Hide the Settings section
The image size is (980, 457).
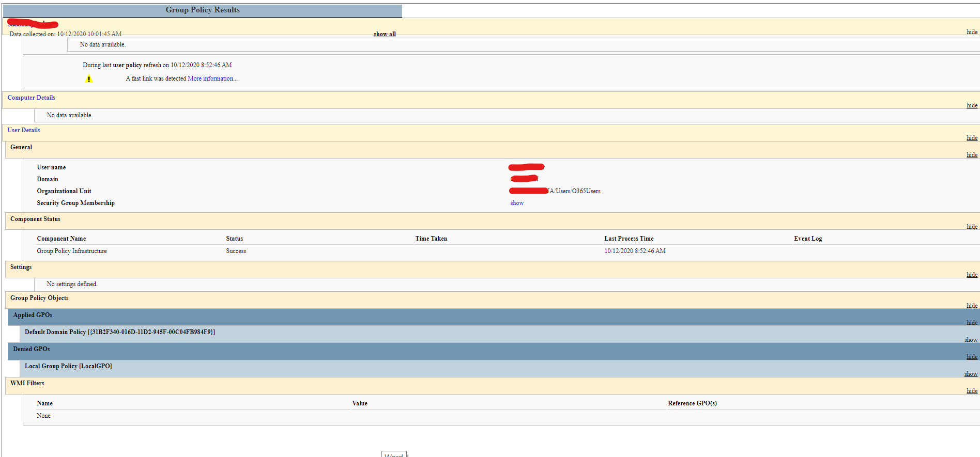click(972, 275)
